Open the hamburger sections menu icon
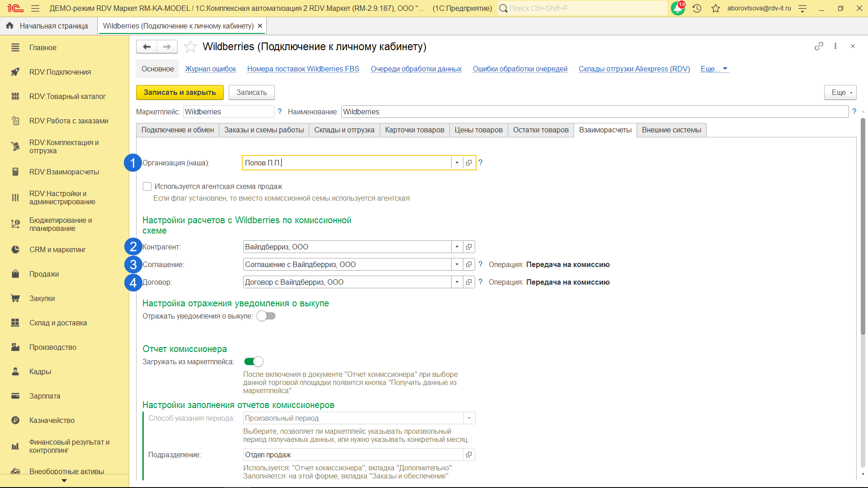Image resolution: width=868 pixels, height=488 pixels. coord(35,8)
